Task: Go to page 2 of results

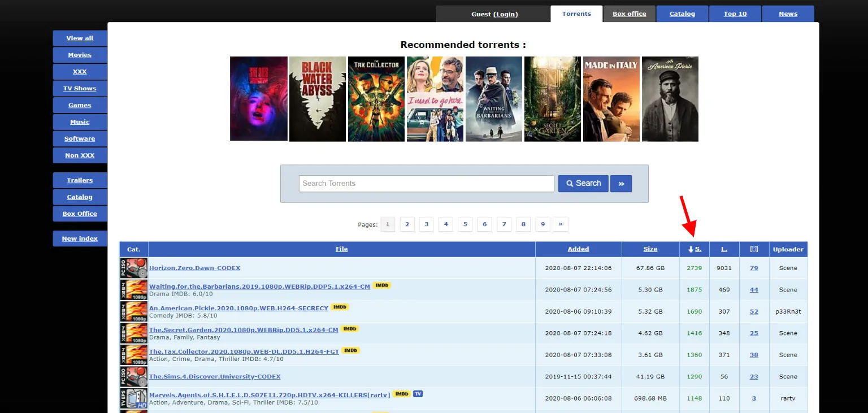Action: 407,224
